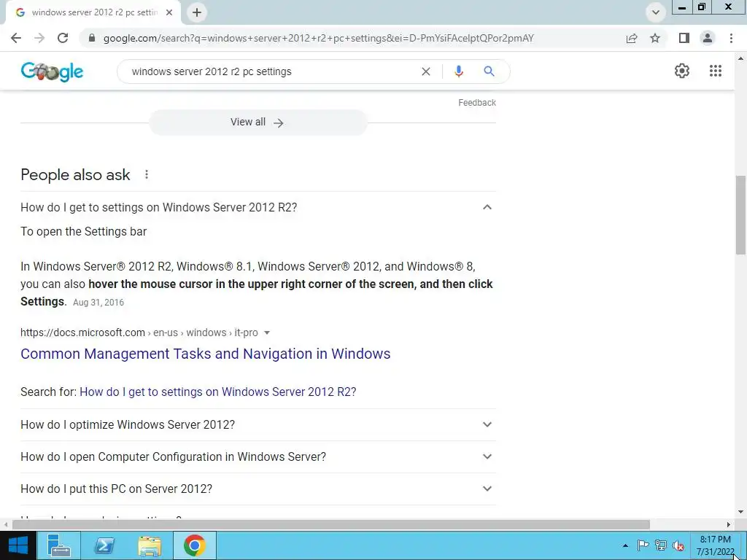The width and height of the screenshot is (747, 560).
Task: Open the muted volume tray icon
Action: (678, 545)
